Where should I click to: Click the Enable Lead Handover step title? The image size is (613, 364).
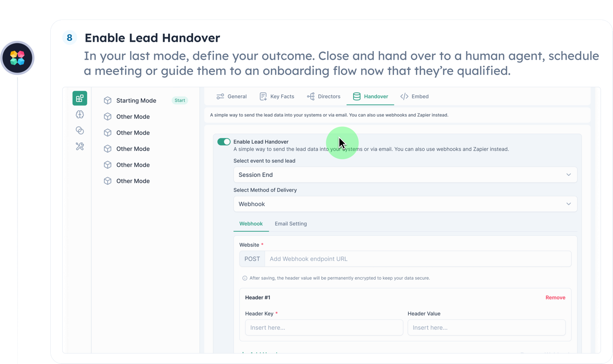[152, 38]
